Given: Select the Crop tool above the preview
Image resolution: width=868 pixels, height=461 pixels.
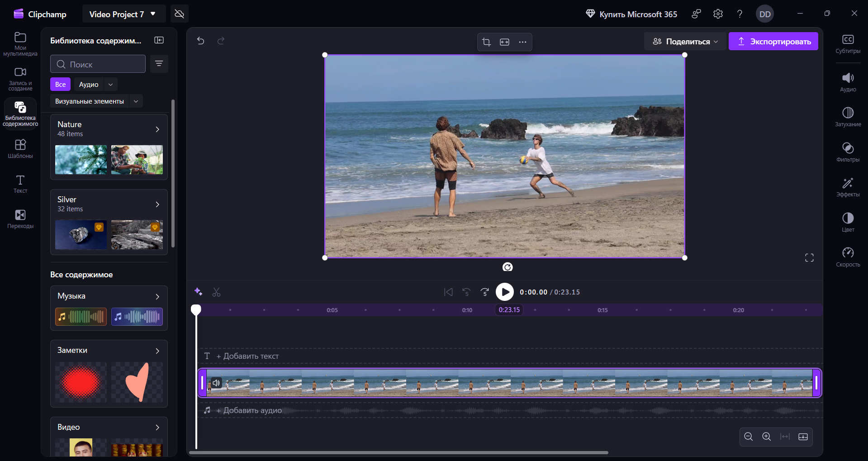Looking at the screenshot, I should (486, 42).
